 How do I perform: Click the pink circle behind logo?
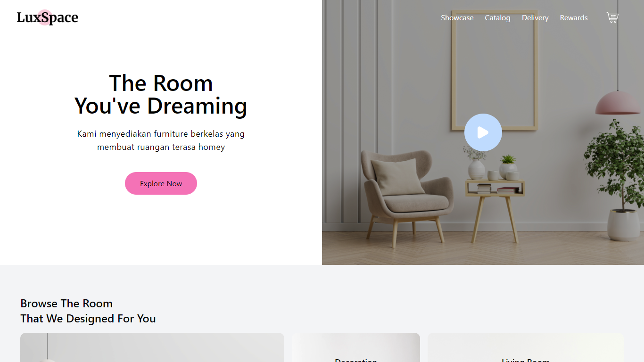[45, 17]
